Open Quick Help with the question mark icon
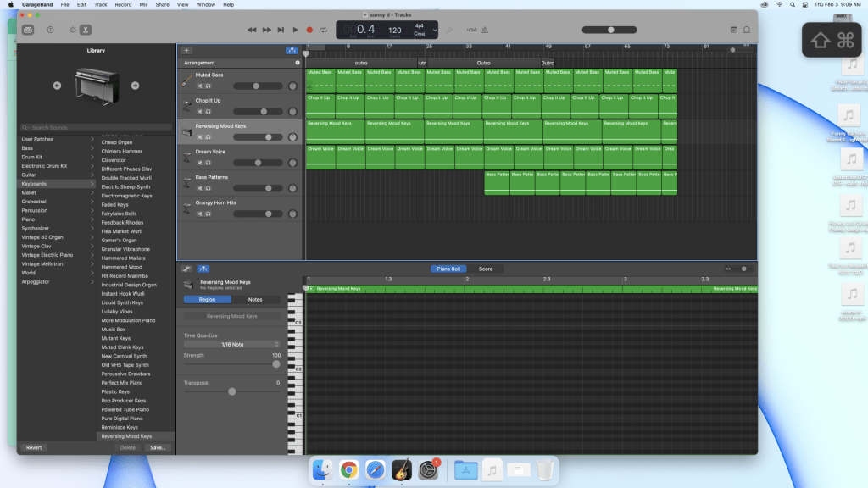The width and height of the screenshot is (868, 488). 50,30
